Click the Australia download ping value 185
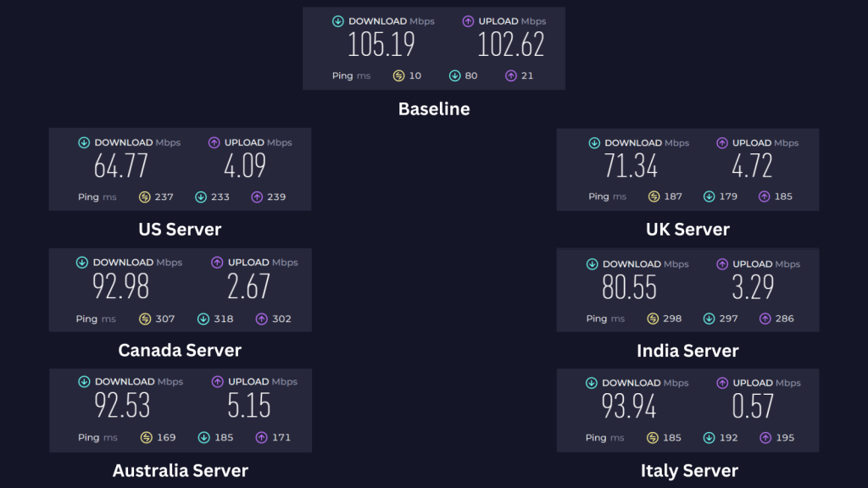The width and height of the screenshot is (868, 488). [x=224, y=438]
